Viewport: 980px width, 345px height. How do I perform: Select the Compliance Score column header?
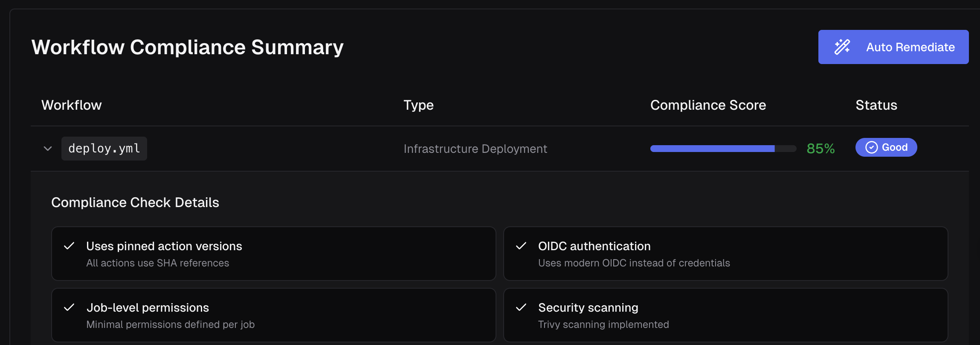tap(708, 105)
